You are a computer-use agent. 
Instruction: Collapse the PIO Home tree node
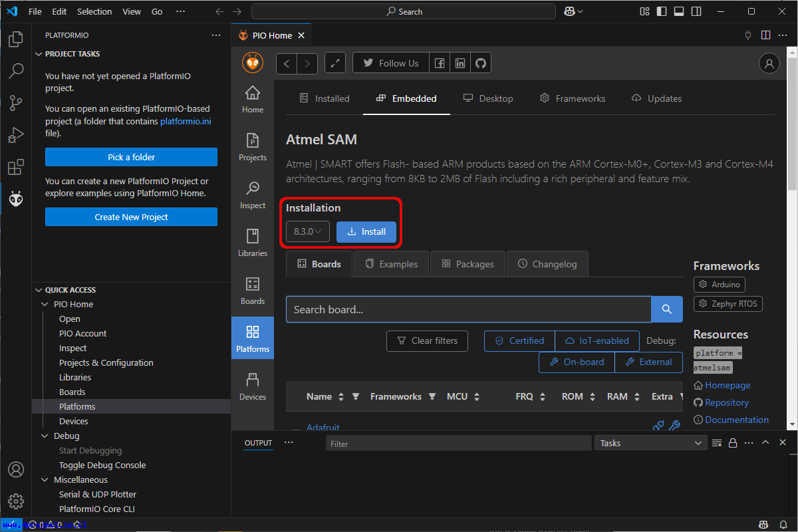tap(45, 304)
